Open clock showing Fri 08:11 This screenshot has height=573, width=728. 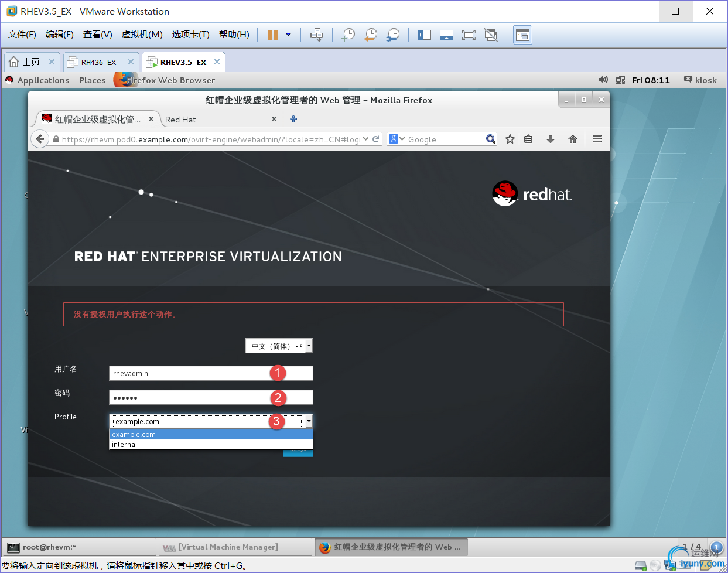(651, 80)
